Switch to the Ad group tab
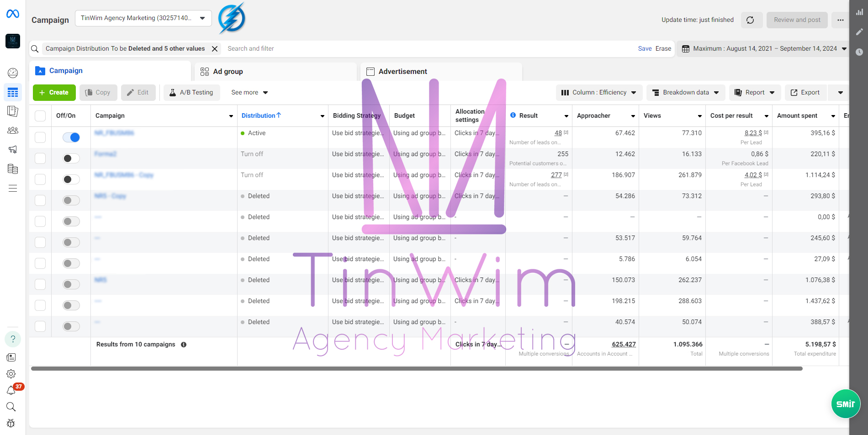 pos(275,72)
